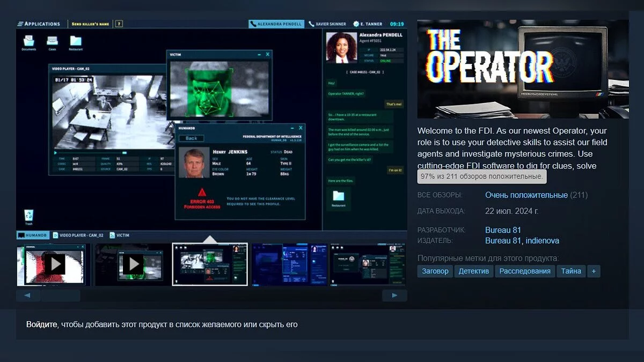
Task: Click the red Error 403 warning triangle
Action: click(x=202, y=192)
